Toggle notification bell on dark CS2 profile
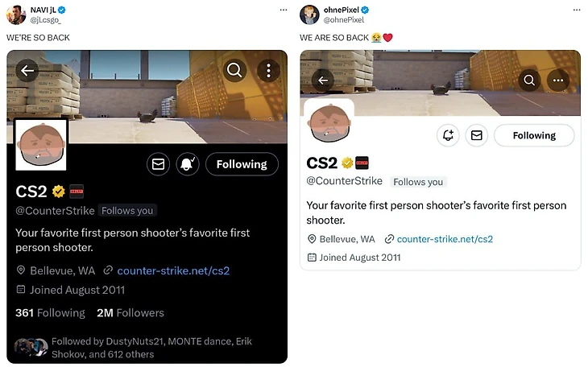This screenshot has height=367, width=588. click(x=188, y=164)
